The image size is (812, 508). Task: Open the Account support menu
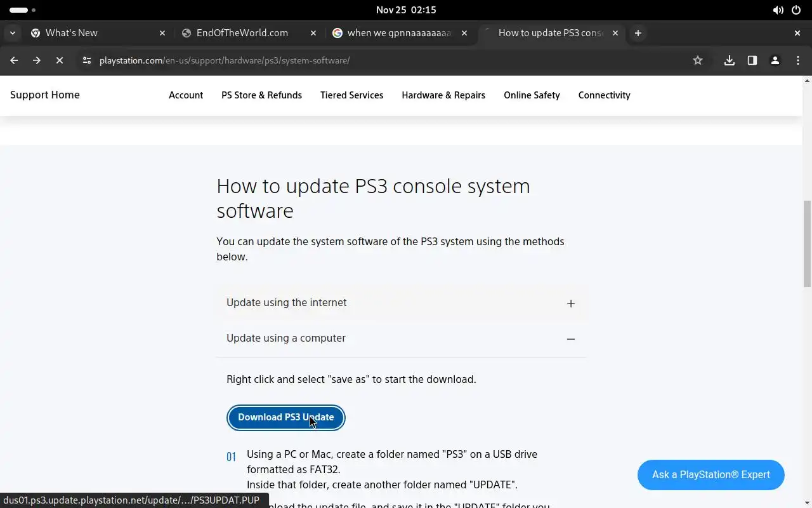pos(186,95)
